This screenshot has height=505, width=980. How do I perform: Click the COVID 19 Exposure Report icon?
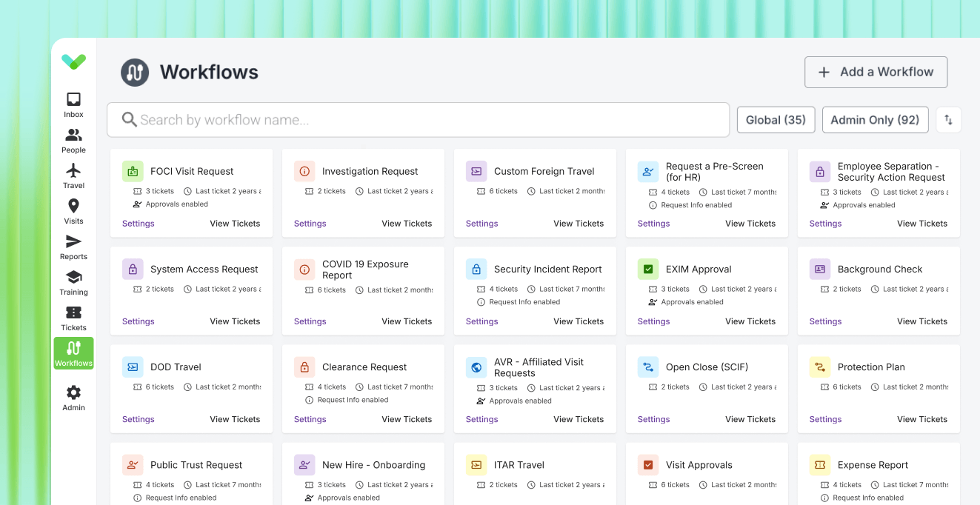[x=304, y=270]
